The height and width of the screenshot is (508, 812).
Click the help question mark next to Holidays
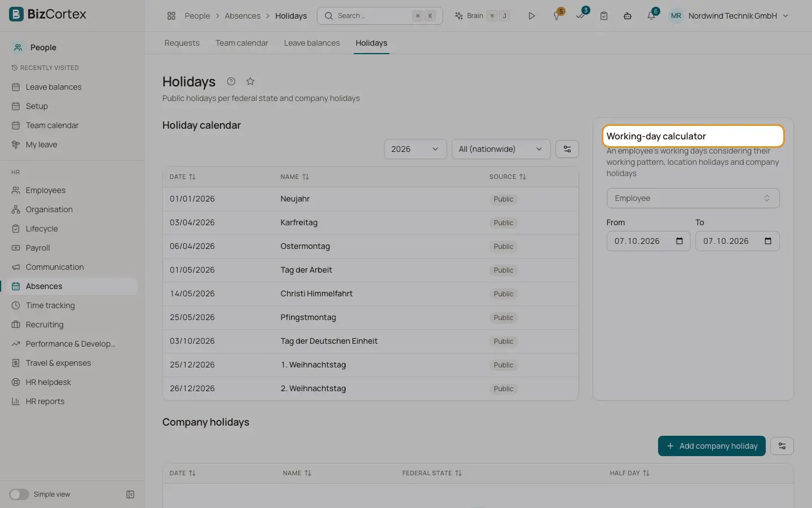231,81
